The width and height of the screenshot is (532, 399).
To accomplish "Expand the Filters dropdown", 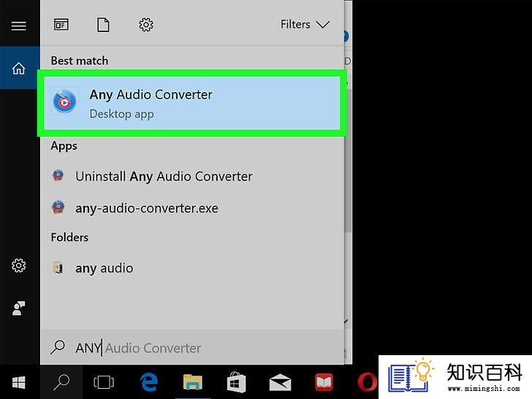I will (305, 24).
